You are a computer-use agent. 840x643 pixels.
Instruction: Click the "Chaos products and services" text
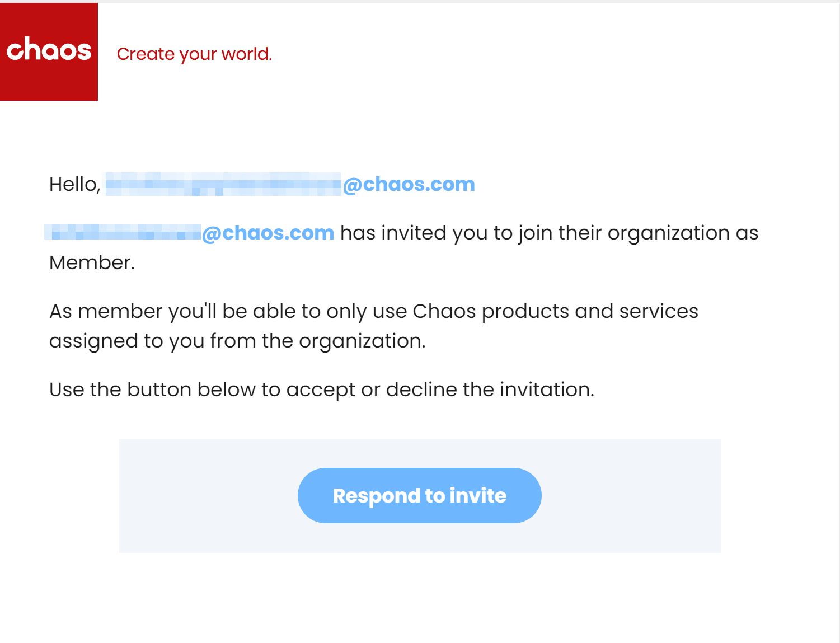[555, 311]
